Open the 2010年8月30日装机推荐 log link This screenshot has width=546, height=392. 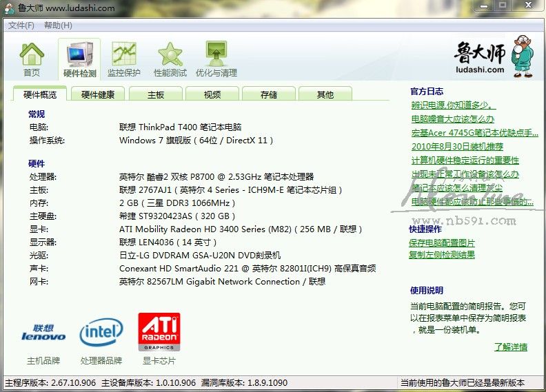coord(457,147)
